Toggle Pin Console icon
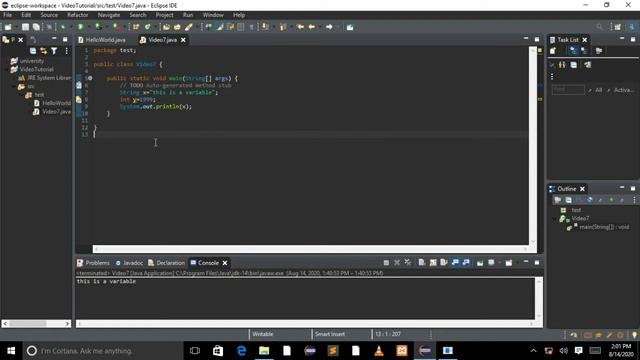640x360 pixels. tap(480, 262)
